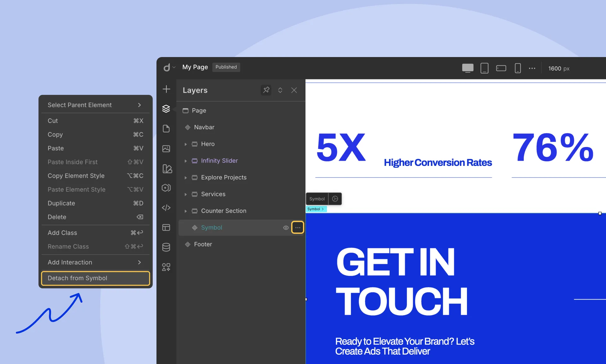This screenshot has width=606, height=364.
Task: Choose Copy Element Style
Action: click(x=95, y=176)
